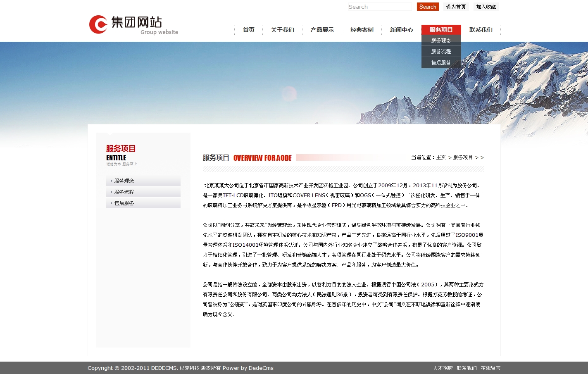The image size is (588, 374).
Task: Go to 关于我们 in the navigation
Action: pos(283,30)
